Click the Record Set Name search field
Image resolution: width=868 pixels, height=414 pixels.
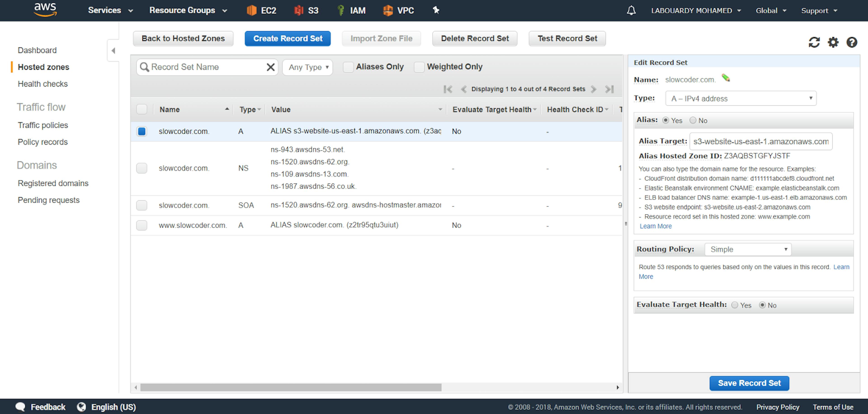[x=207, y=67]
